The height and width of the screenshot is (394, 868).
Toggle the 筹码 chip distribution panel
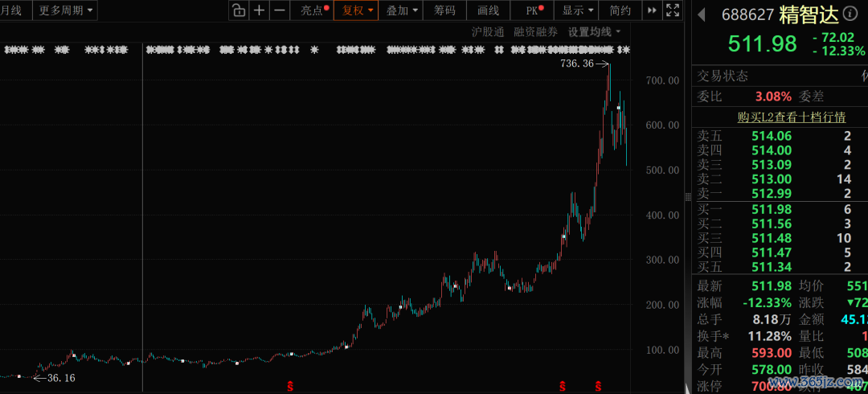point(444,10)
